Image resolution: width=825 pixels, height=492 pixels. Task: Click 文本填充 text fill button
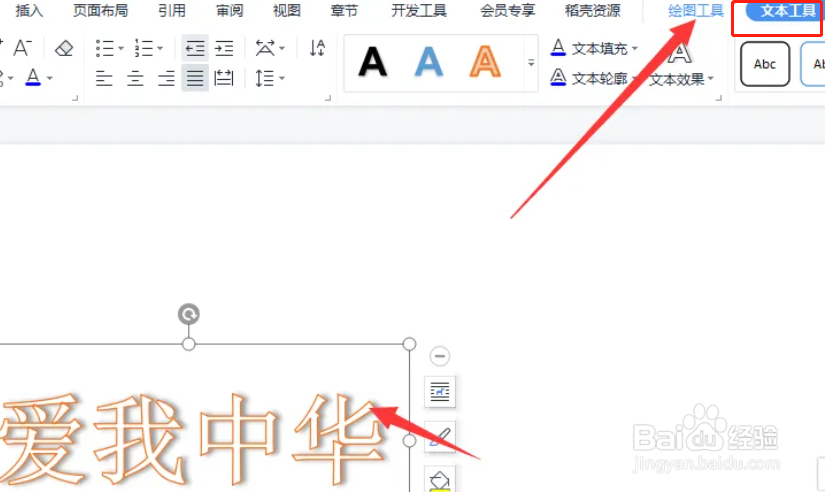pyautogui.click(x=589, y=48)
